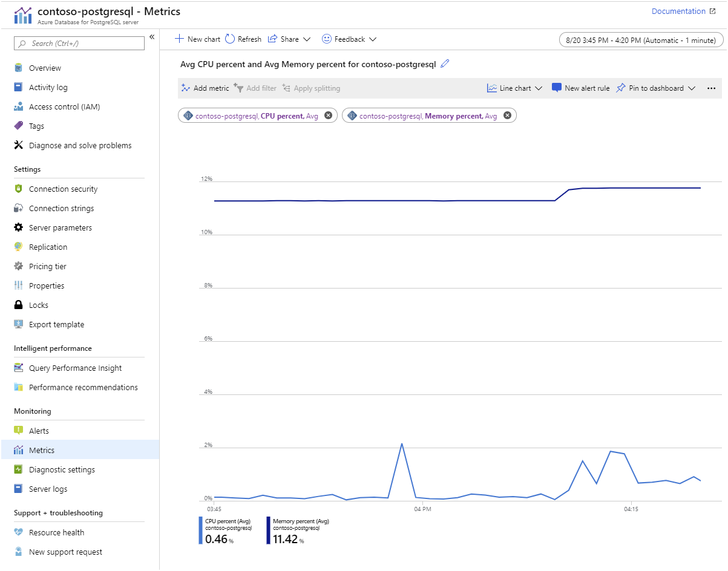Collapse the sidebar with double chevron

tap(152, 38)
